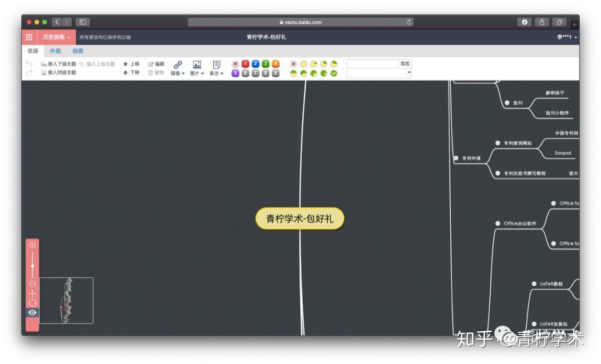Screen dimensions: 601x364
Task: Open the 图片 image insert tool
Action: (198, 63)
